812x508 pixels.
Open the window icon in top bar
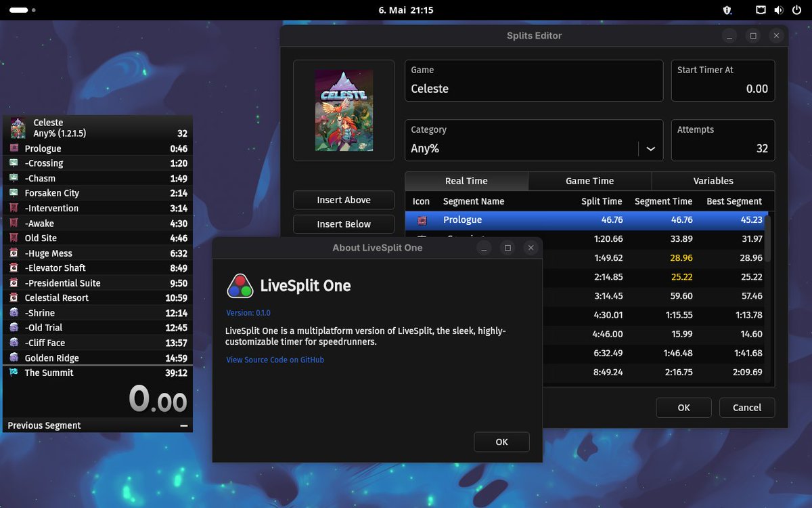click(x=761, y=10)
